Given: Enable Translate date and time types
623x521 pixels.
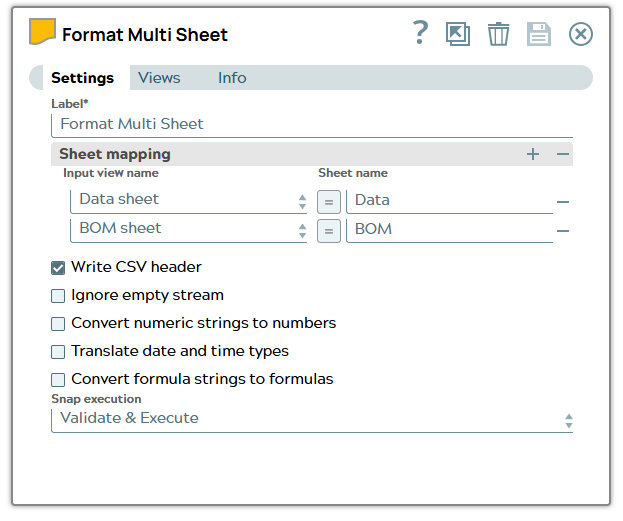Looking at the screenshot, I should tap(58, 352).
